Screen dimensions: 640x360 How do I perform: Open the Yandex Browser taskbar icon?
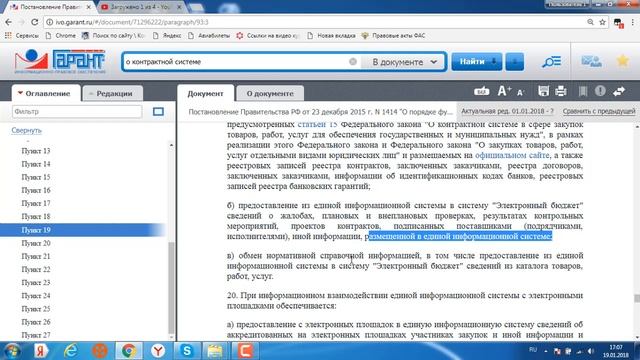tap(158, 351)
